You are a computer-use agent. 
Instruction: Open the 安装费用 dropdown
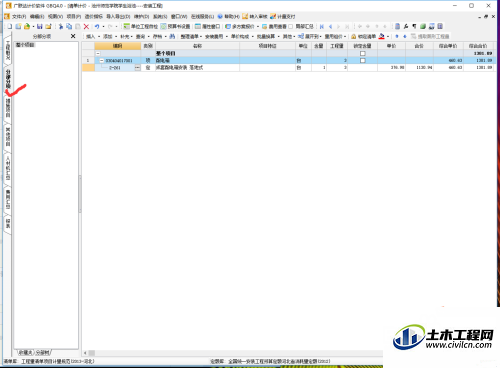pos(216,36)
